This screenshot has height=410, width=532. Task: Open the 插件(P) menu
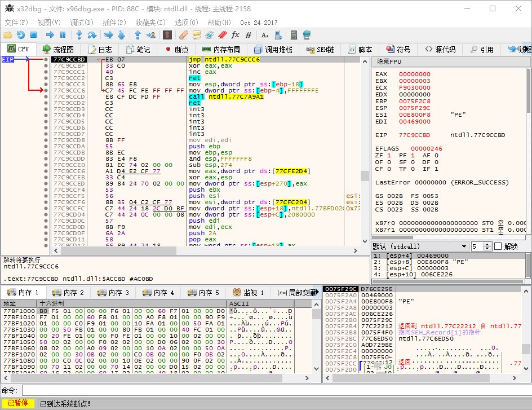click(114, 23)
